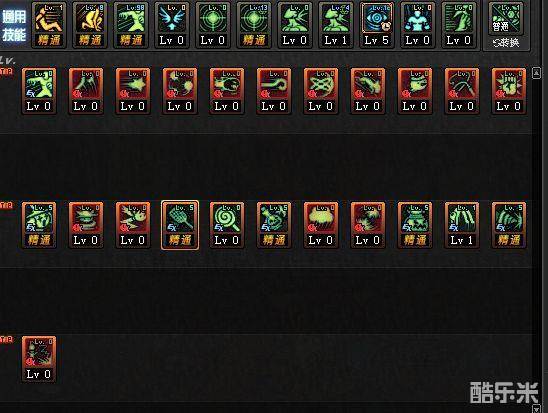Select the cyan muscular body skill icon
The image size is (548, 413).
point(417,25)
